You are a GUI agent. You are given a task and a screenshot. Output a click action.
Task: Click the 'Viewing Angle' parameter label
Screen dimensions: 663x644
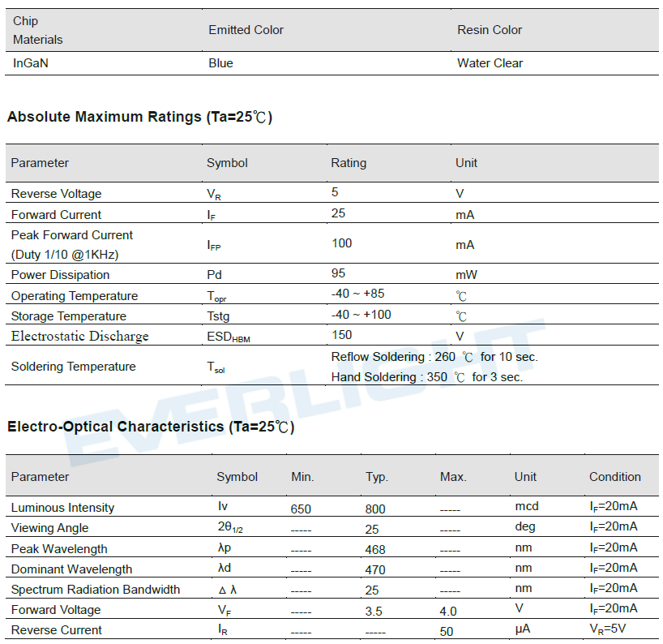click(x=49, y=528)
